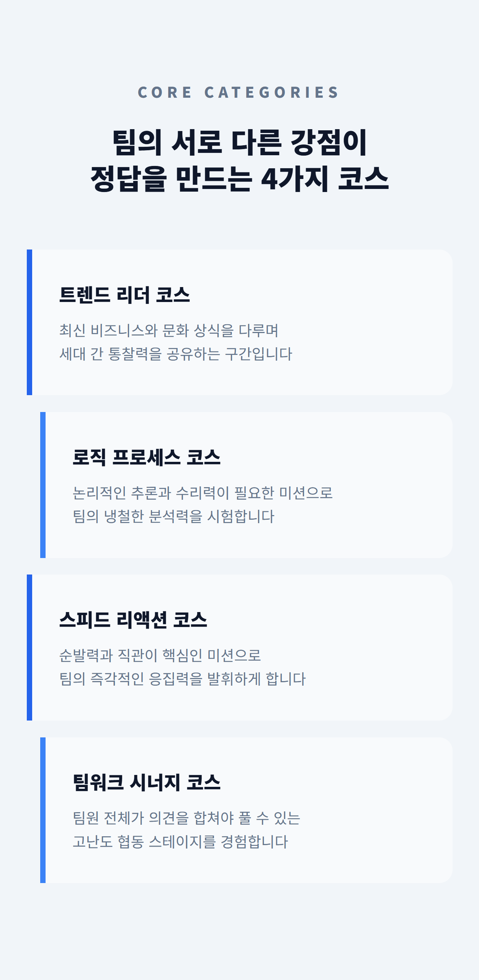
Task: Click the blue accent bar of the 스피드 리액션 card
Action: click(x=29, y=647)
